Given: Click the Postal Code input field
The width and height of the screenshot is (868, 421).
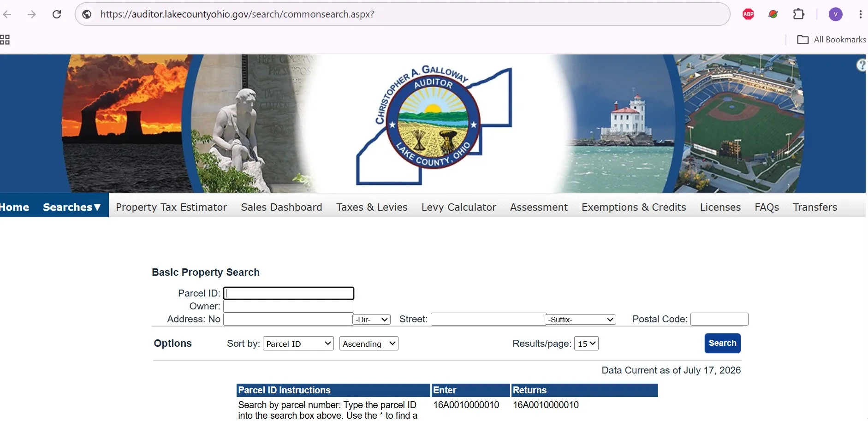Looking at the screenshot, I should coord(719,319).
